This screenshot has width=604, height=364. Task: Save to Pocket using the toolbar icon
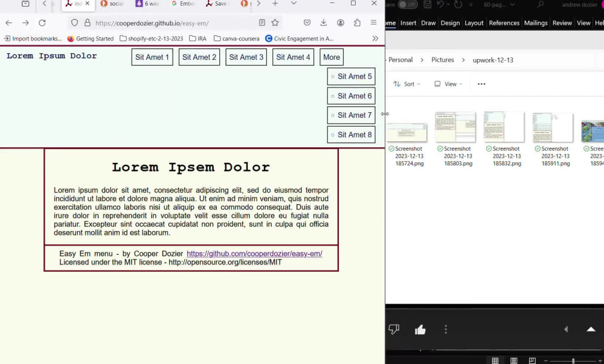click(307, 23)
